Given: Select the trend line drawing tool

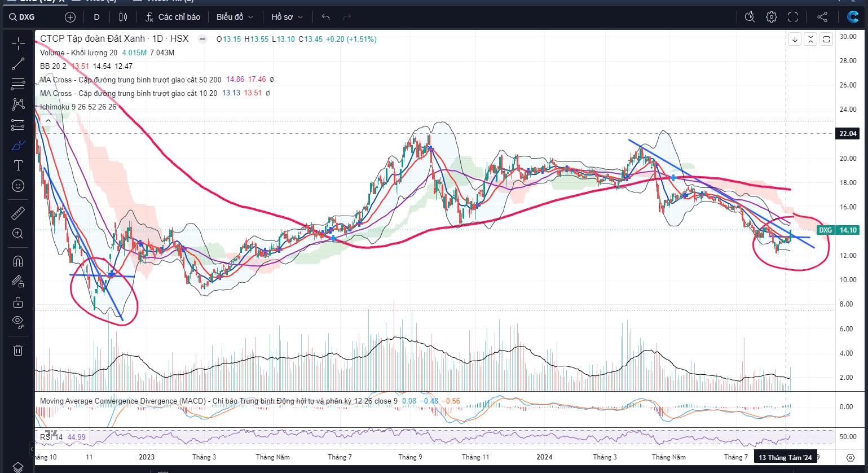Looking at the screenshot, I should click(18, 64).
